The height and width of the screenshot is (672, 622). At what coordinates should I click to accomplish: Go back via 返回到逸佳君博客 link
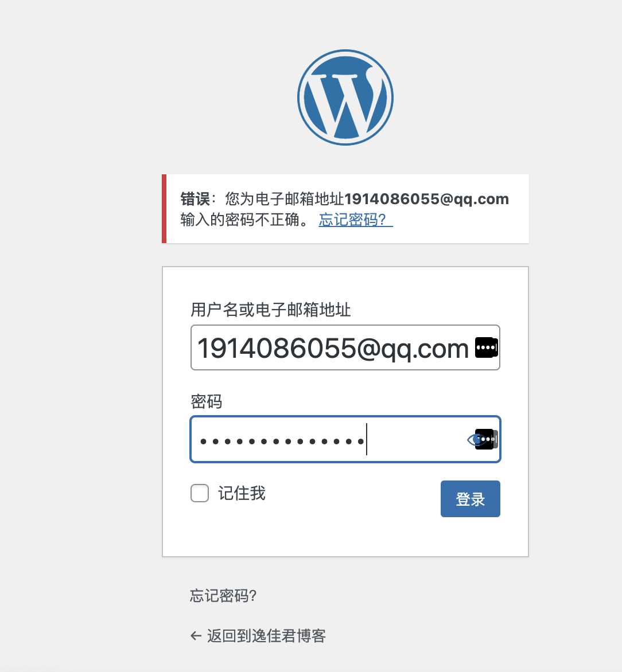click(x=266, y=636)
